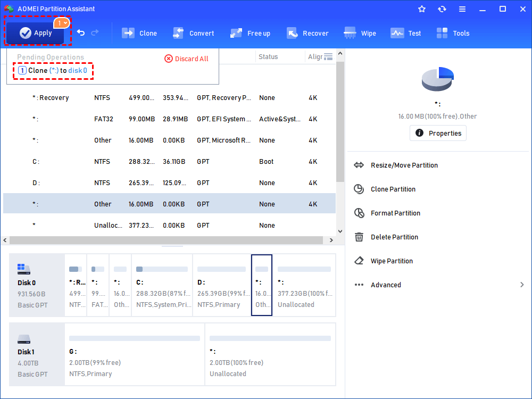Click the Format Partition icon
Image resolution: width=532 pixels, height=399 pixels.
click(359, 213)
